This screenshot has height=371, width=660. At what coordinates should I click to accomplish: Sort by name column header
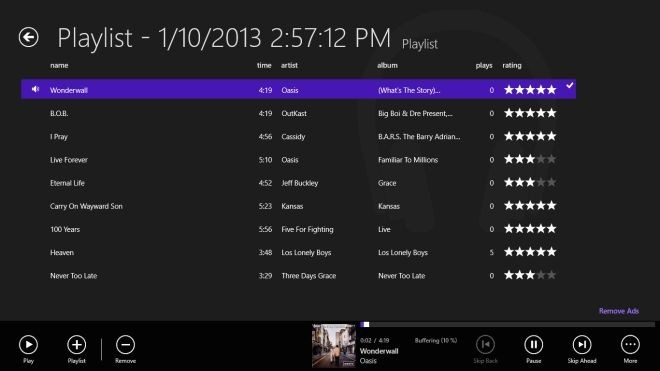pyautogui.click(x=59, y=65)
